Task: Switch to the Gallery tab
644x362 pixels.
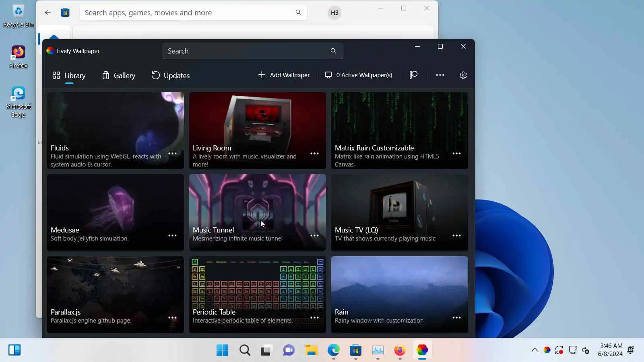Action: tap(119, 75)
